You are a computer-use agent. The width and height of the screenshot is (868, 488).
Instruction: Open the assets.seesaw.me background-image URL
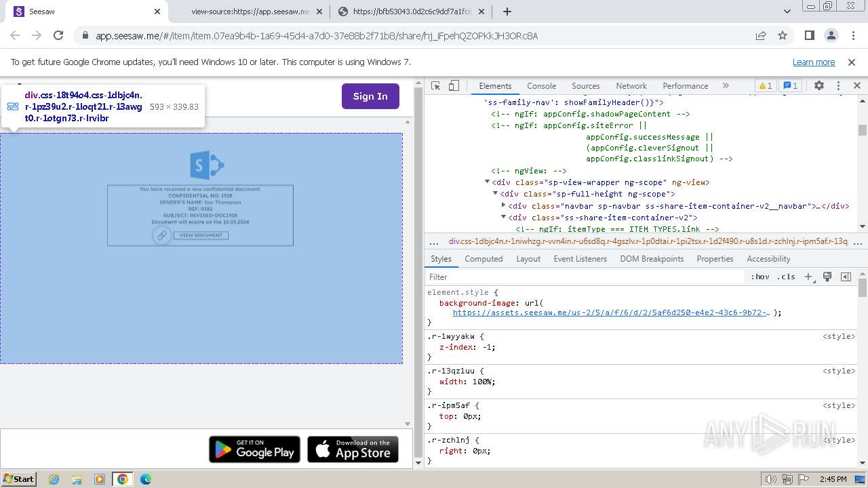click(x=611, y=312)
